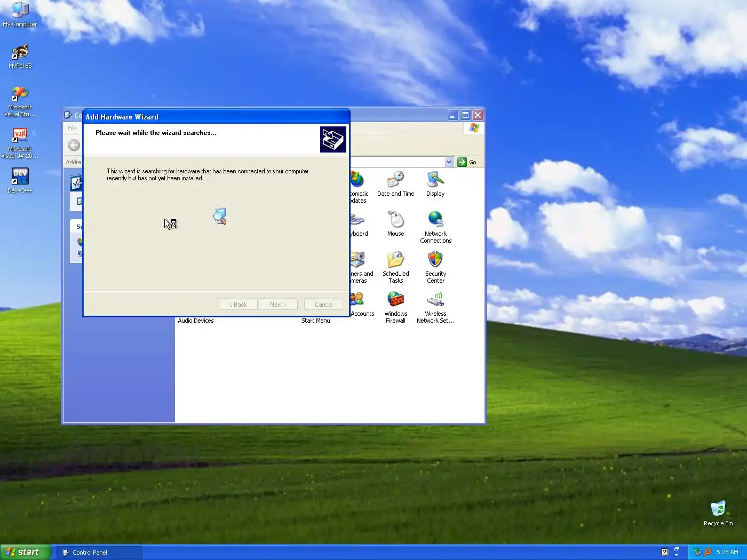Image resolution: width=747 pixels, height=560 pixels.
Task: Click the 5:28 AM taskbar clock
Action: 727,552
